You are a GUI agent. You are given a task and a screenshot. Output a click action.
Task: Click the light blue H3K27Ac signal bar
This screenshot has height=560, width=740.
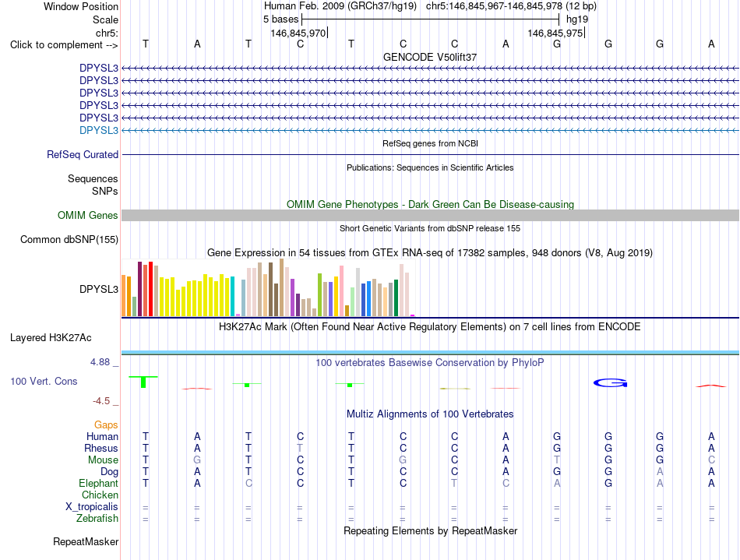pyautogui.click(x=430, y=352)
